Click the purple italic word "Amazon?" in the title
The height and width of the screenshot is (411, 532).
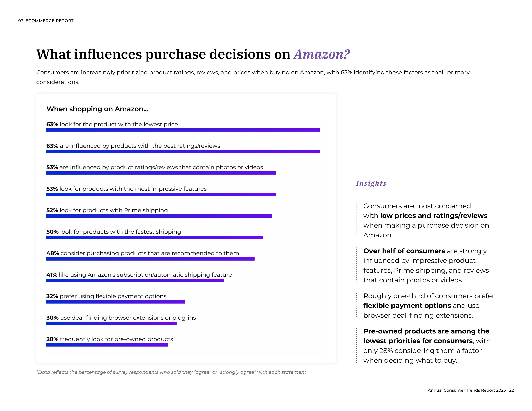pyautogui.click(x=322, y=54)
